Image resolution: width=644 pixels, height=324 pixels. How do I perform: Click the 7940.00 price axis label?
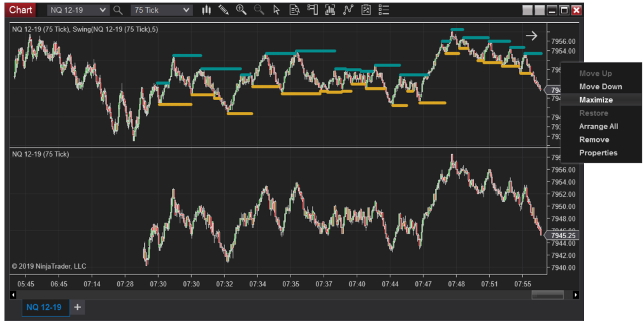(563, 268)
